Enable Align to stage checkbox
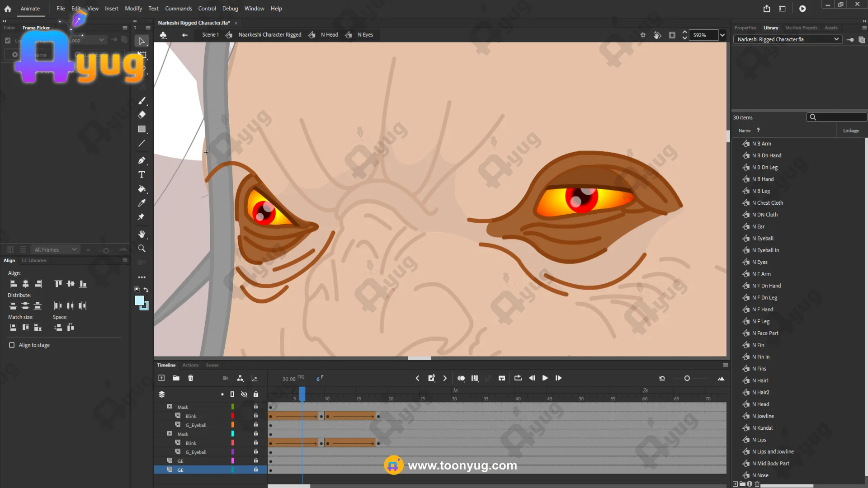Image resolution: width=868 pixels, height=488 pixels. tap(12, 345)
